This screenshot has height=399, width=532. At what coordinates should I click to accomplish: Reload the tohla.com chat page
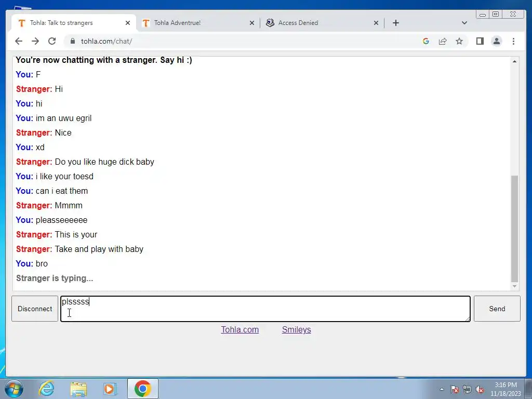click(52, 41)
